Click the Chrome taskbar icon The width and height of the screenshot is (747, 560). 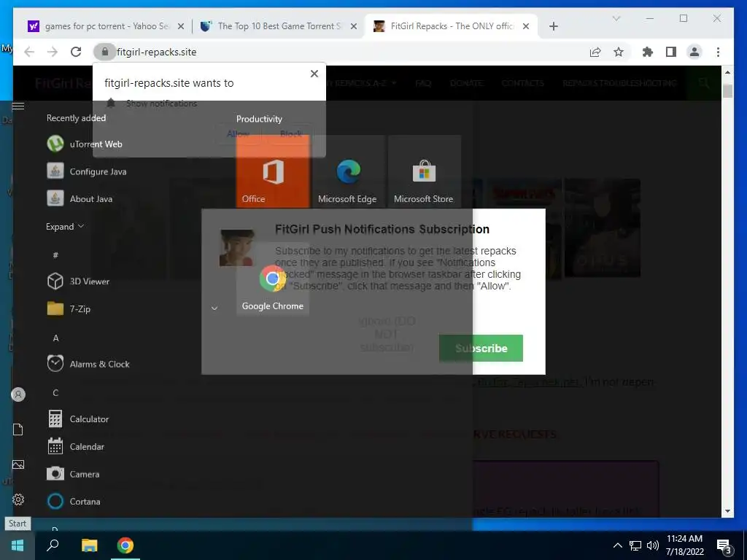(x=125, y=545)
